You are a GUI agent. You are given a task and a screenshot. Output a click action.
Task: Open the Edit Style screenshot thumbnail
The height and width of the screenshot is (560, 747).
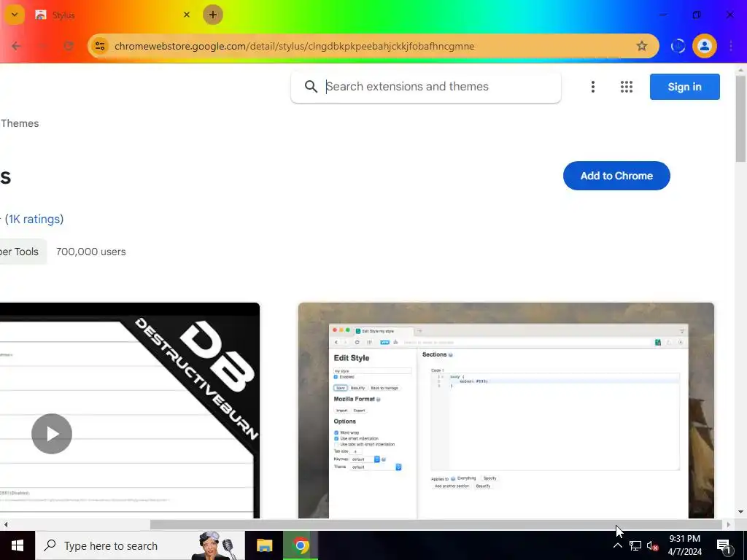coord(506,411)
